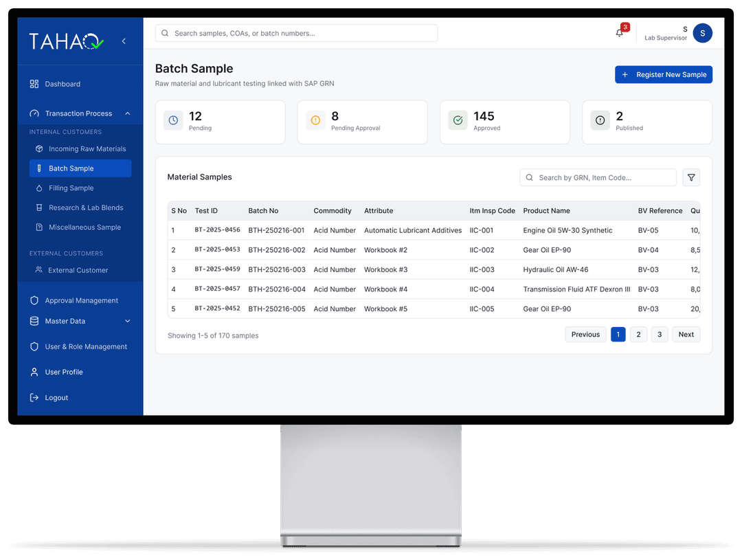Image resolution: width=742 pixels, height=560 pixels.
Task: Select current page 1 button
Action: coord(618,334)
